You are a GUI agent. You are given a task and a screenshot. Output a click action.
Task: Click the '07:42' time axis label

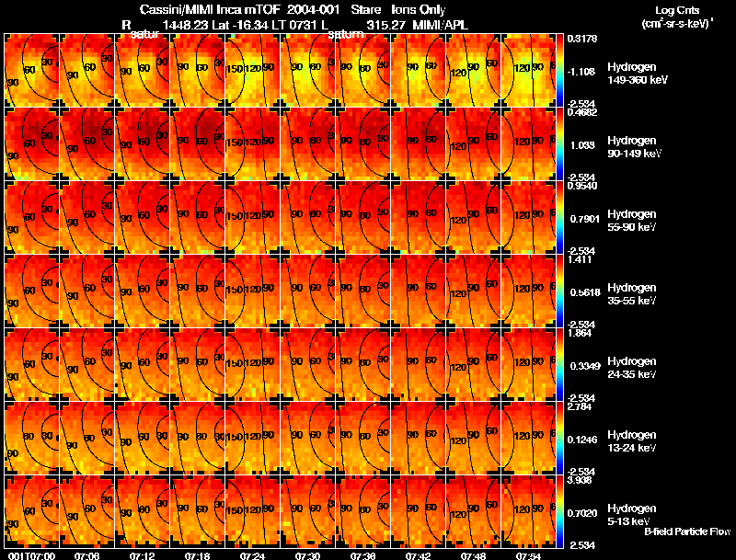(x=418, y=556)
